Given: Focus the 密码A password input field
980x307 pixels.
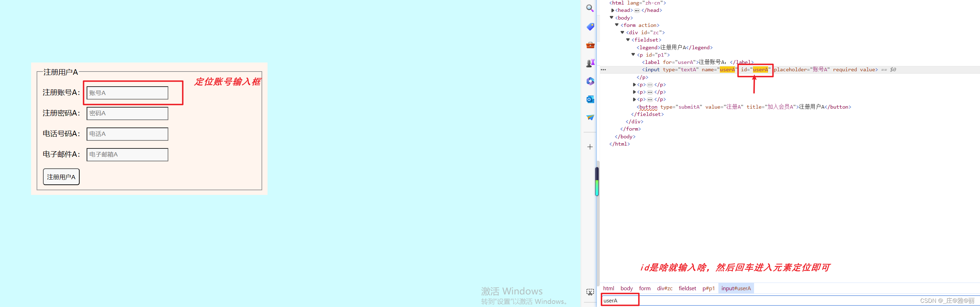Looking at the screenshot, I should coord(127,114).
